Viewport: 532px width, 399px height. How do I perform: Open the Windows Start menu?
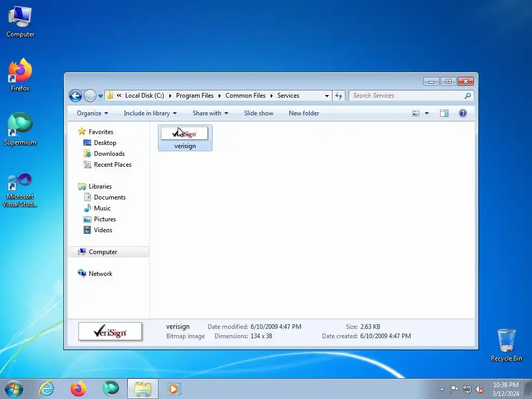14,389
